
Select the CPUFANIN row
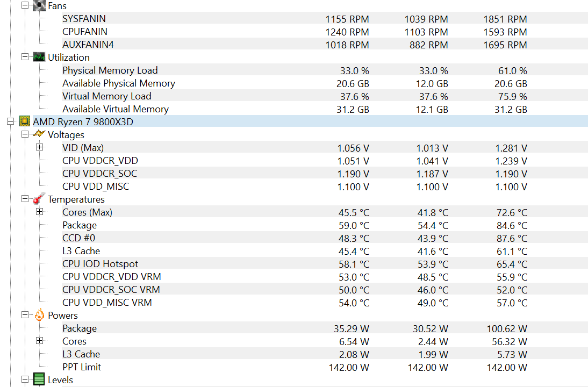click(x=325, y=32)
